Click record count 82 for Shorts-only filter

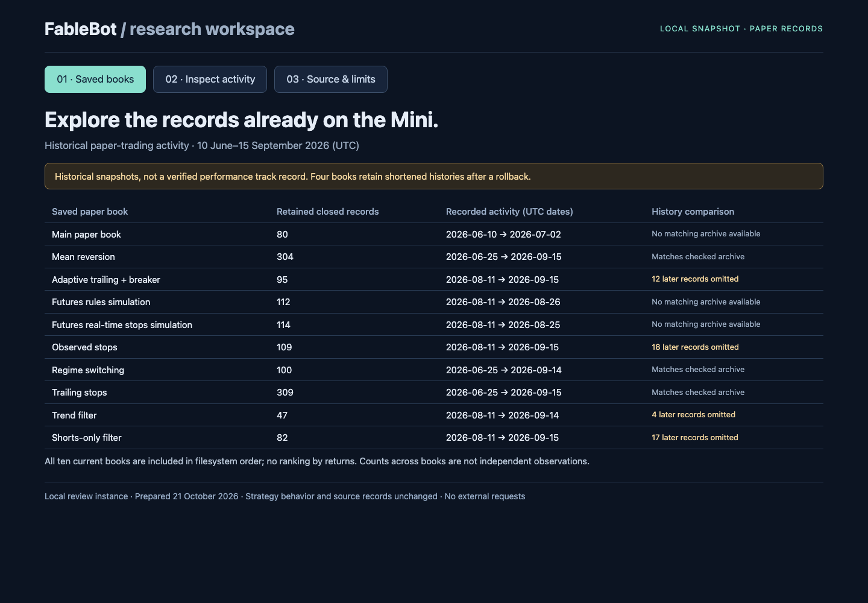point(282,438)
